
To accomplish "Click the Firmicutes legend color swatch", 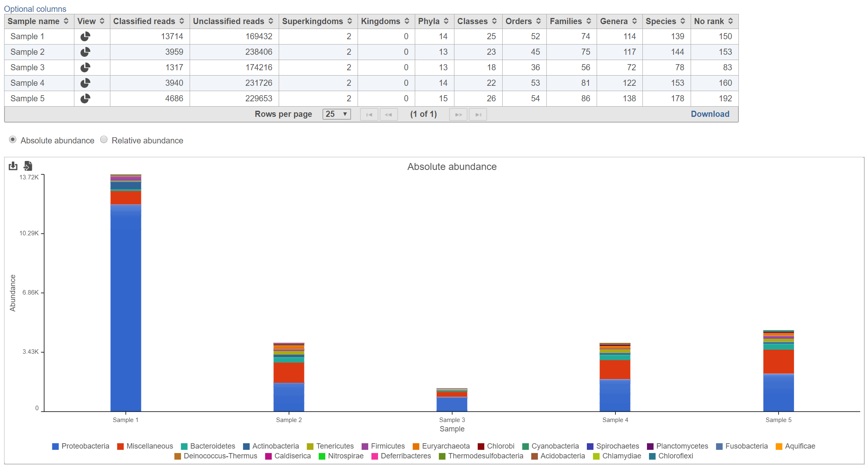I will point(365,446).
